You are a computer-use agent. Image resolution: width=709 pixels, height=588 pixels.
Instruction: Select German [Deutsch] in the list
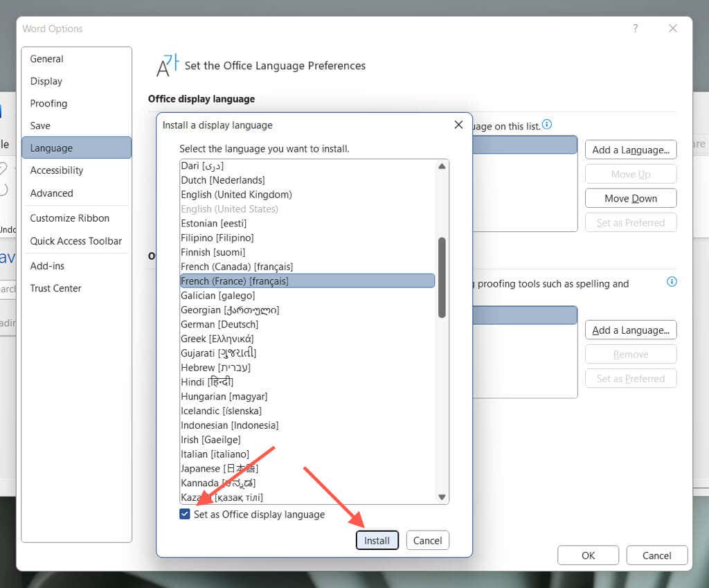pyautogui.click(x=307, y=324)
